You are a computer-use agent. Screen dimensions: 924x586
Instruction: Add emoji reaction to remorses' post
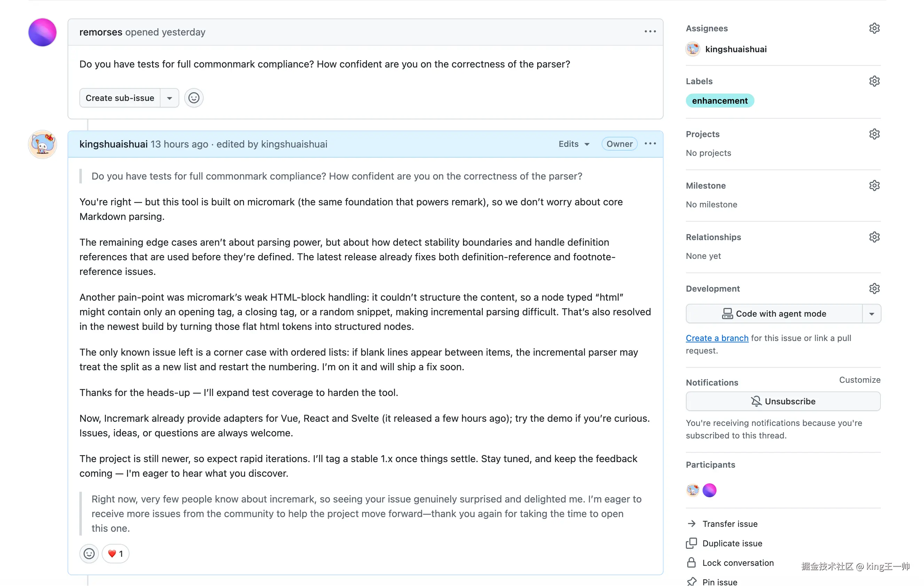tap(194, 98)
